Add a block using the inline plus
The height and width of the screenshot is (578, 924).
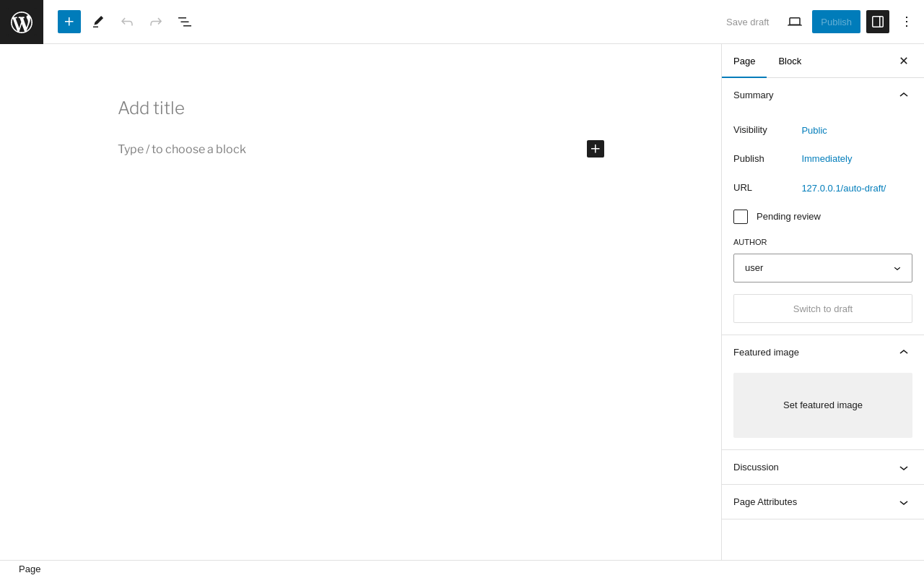tap(596, 149)
